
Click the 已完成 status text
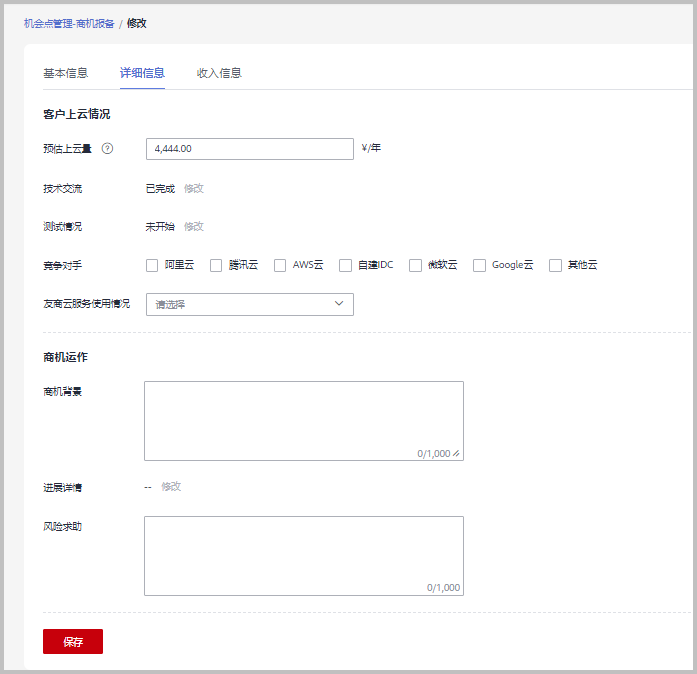160,189
